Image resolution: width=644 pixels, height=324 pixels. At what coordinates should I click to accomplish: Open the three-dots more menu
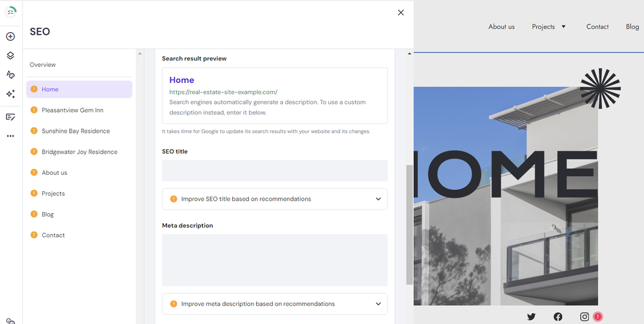(11, 136)
